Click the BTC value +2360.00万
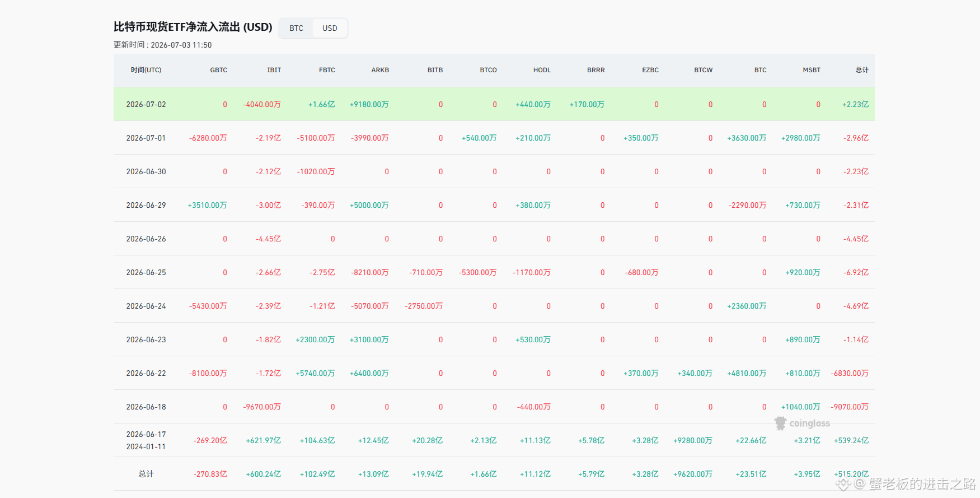Image resolution: width=980 pixels, height=498 pixels. [x=747, y=306]
